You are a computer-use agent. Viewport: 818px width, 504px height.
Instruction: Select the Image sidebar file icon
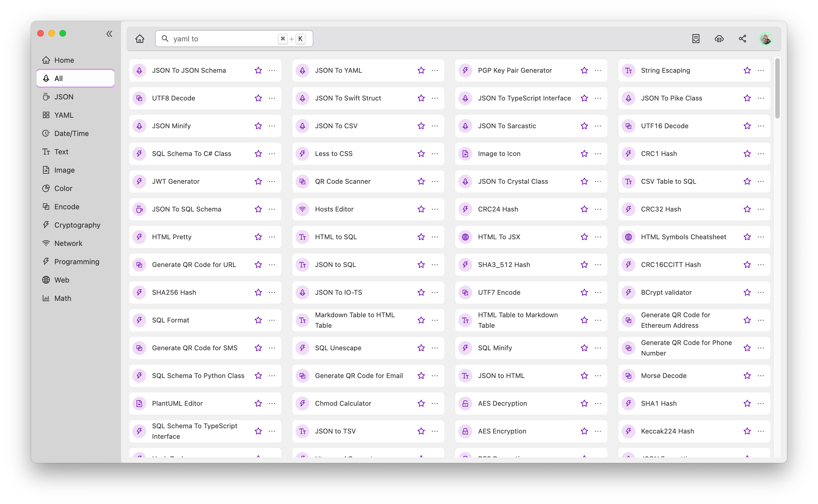(46, 170)
